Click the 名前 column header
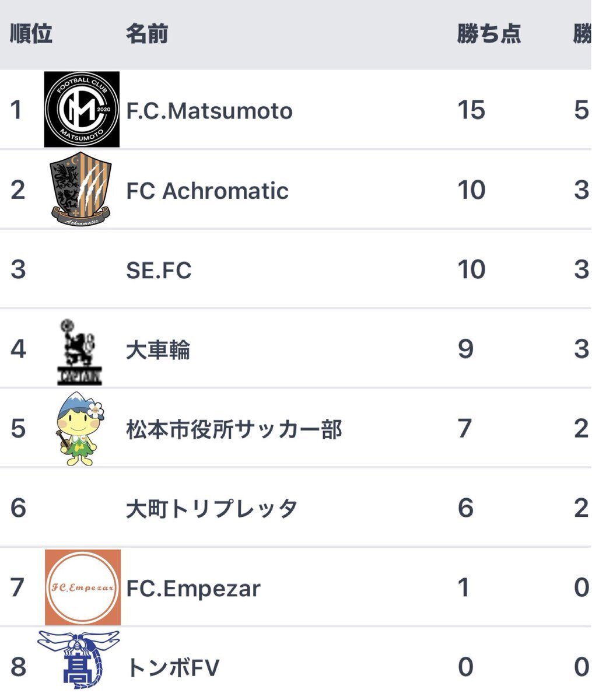 (x=147, y=34)
